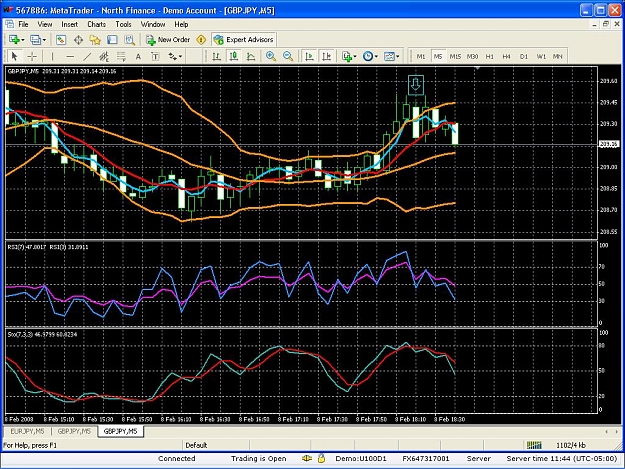This screenshot has width=625, height=469.
Task: Open the Insert menu
Action: pyautogui.click(x=69, y=24)
